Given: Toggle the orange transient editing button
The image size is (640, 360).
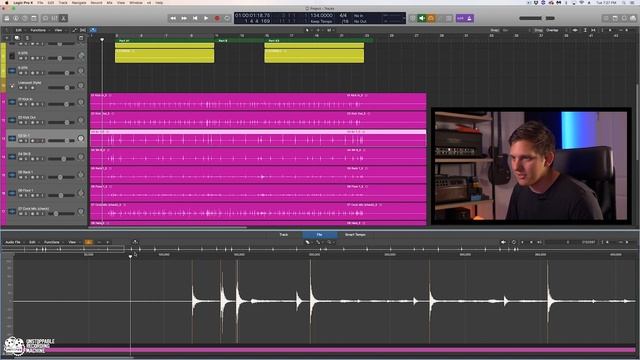Looking at the screenshot, I should pyautogui.click(x=89, y=242).
